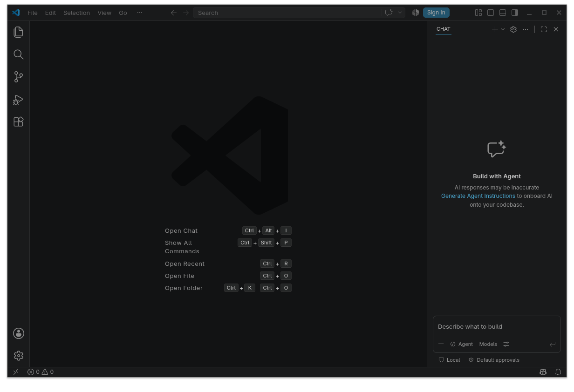This screenshot has height=392, width=574.
Task: Toggle the bottom panel
Action: point(503,13)
